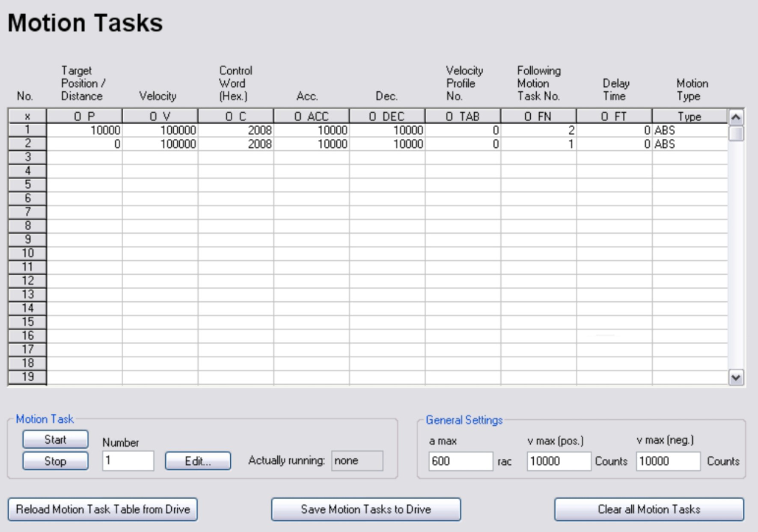
Task: Click the table's vertical scrollbar thumb
Action: [x=736, y=133]
